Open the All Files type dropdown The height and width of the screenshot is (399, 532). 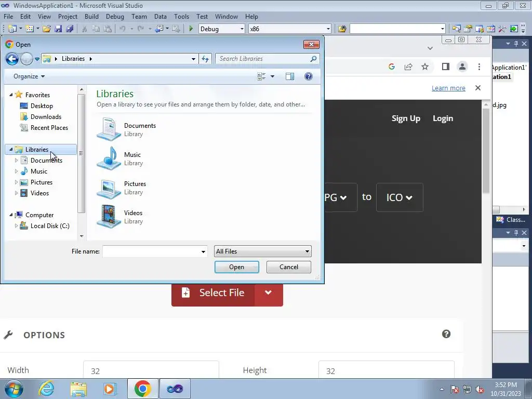coord(262,251)
